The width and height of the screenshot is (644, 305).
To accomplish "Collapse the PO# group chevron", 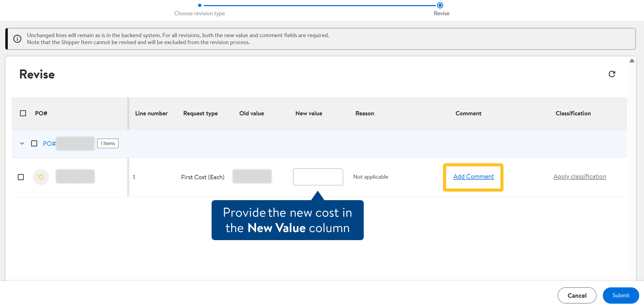I will click(22, 143).
